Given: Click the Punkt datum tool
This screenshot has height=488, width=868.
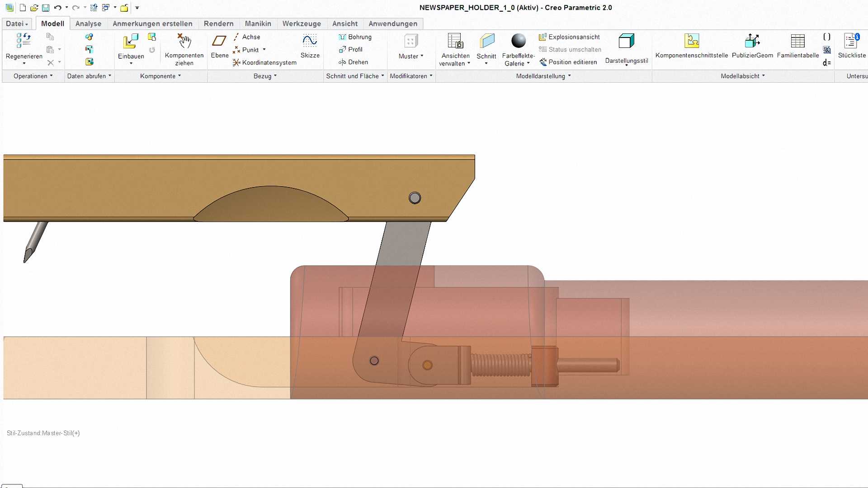Looking at the screenshot, I should tap(246, 50).
